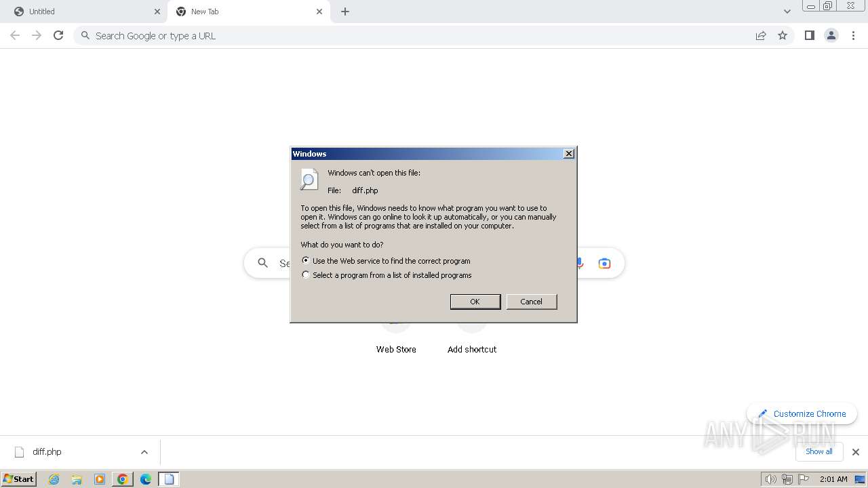
Task: Bookmark this tab with the star icon
Action: 783,35
